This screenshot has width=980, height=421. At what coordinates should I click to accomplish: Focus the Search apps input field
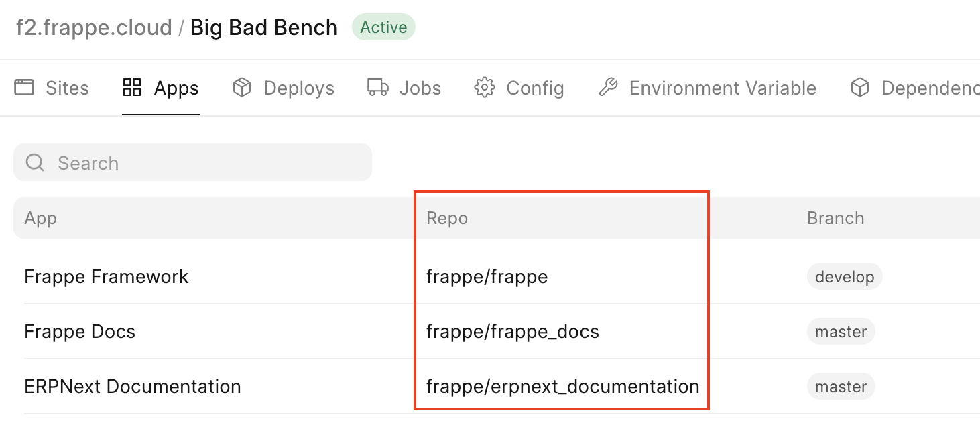point(201,162)
